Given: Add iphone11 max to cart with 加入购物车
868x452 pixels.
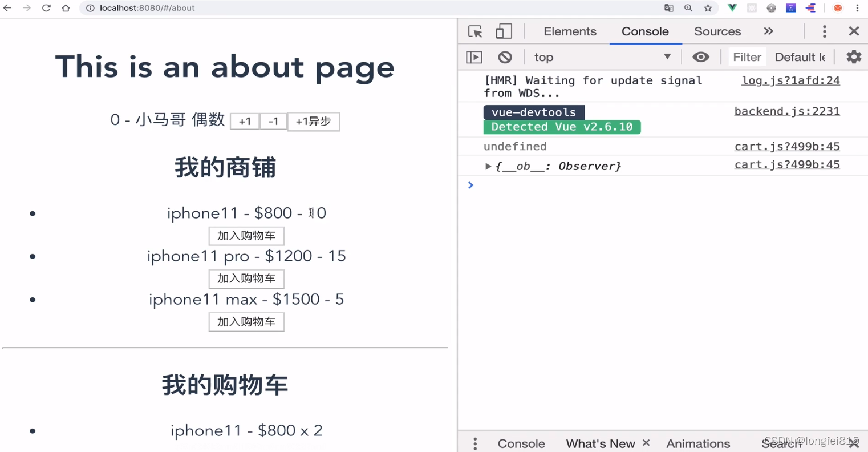Looking at the screenshot, I should coord(246,322).
